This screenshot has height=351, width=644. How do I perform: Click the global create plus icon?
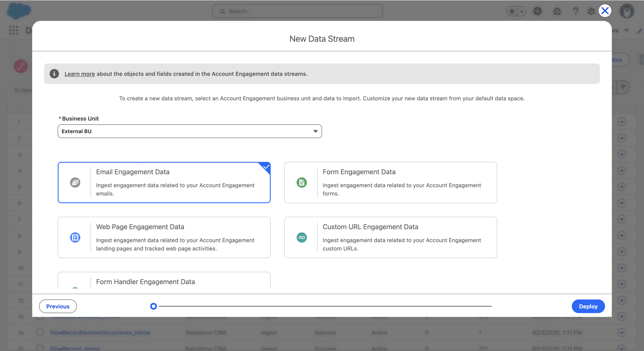click(x=537, y=11)
